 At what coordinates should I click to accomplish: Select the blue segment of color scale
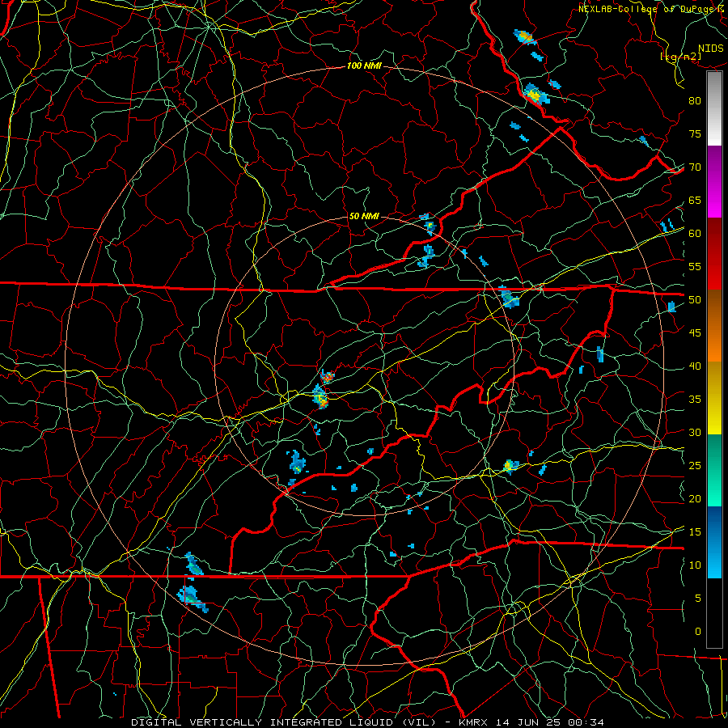click(714, 542)
